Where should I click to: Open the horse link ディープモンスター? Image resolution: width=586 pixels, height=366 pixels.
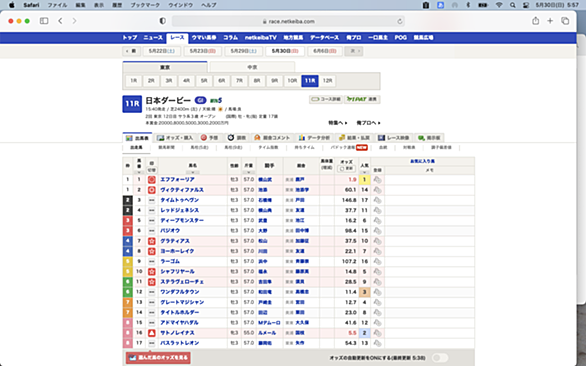coord(182,221)
